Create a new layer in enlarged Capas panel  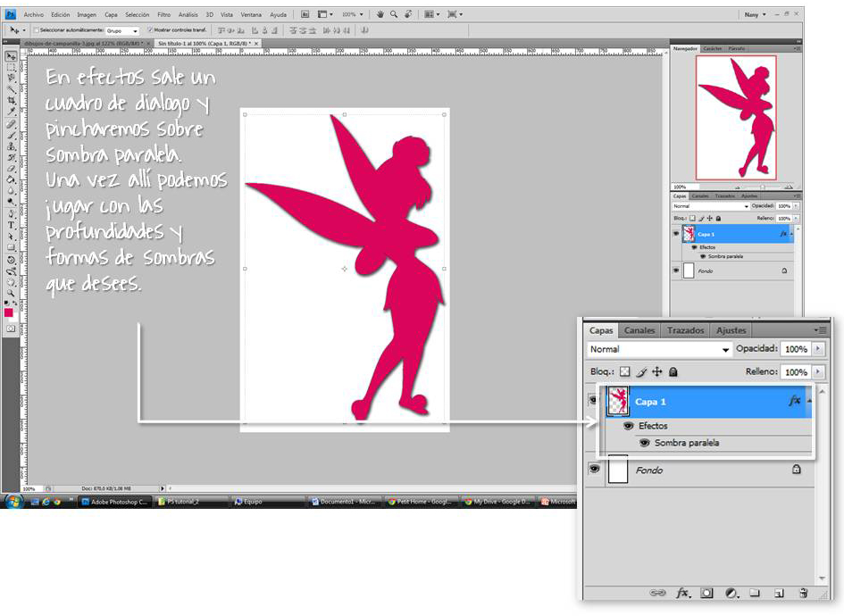click(x=779, y=593)
